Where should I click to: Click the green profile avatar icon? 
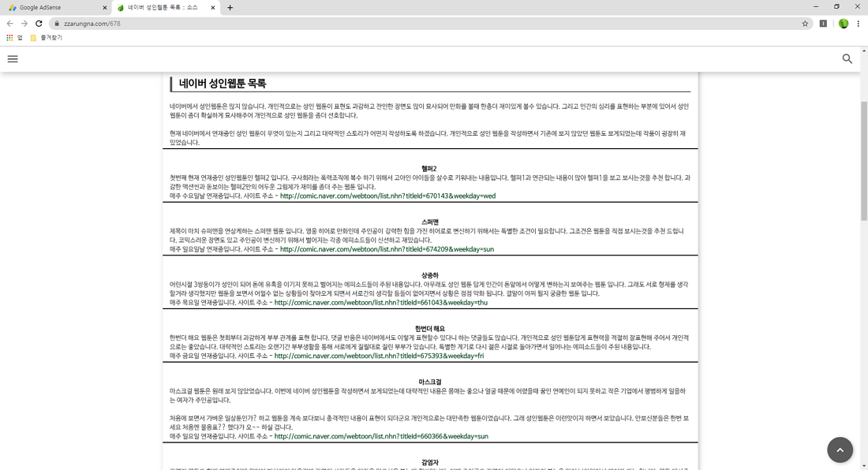(843, 24)
